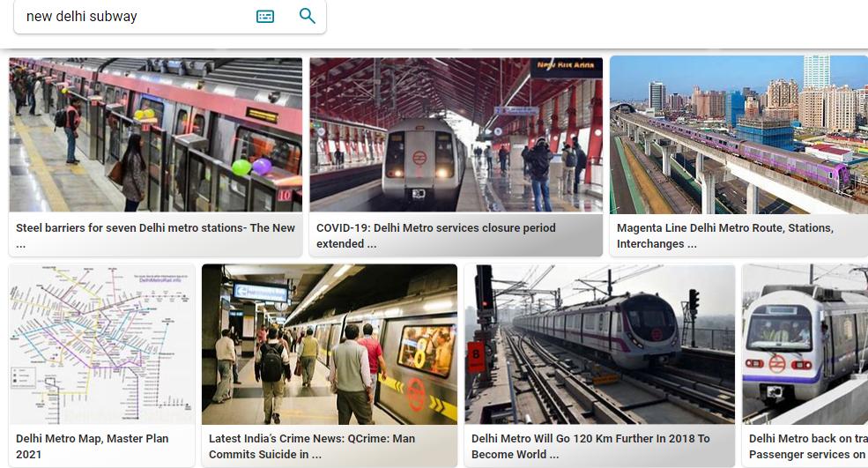Viewport: 868px width, 468px height.
Task: Open the Delhi Metro back on track photo
Action: pyautogui.click(x=805, y=345)
